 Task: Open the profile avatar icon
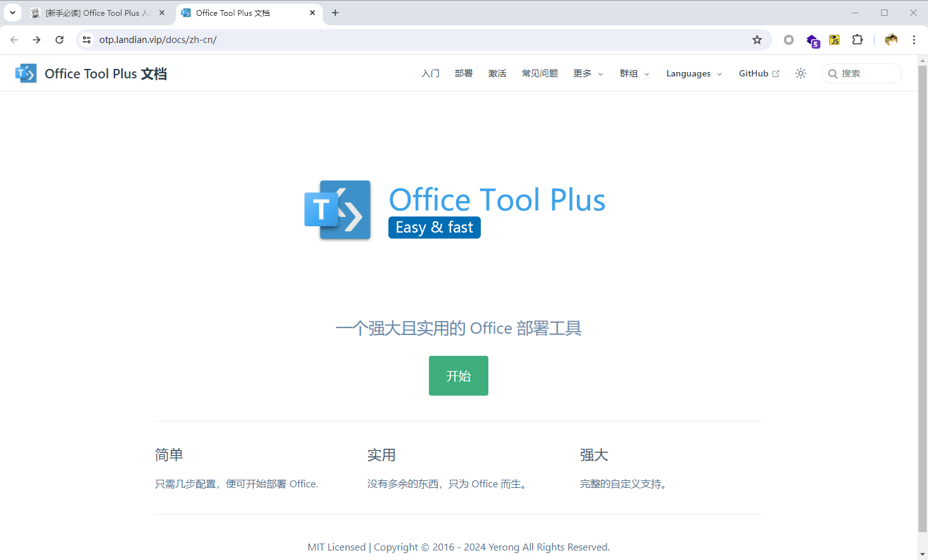click(891, 40)
